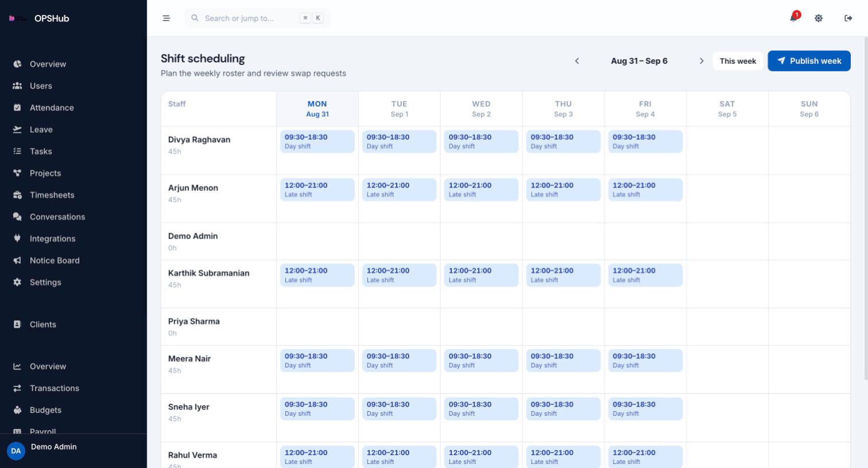The image size is (868, 468).
Task: Open the Demo Admin profile in sidebar footer
Action: pos(74,451)
